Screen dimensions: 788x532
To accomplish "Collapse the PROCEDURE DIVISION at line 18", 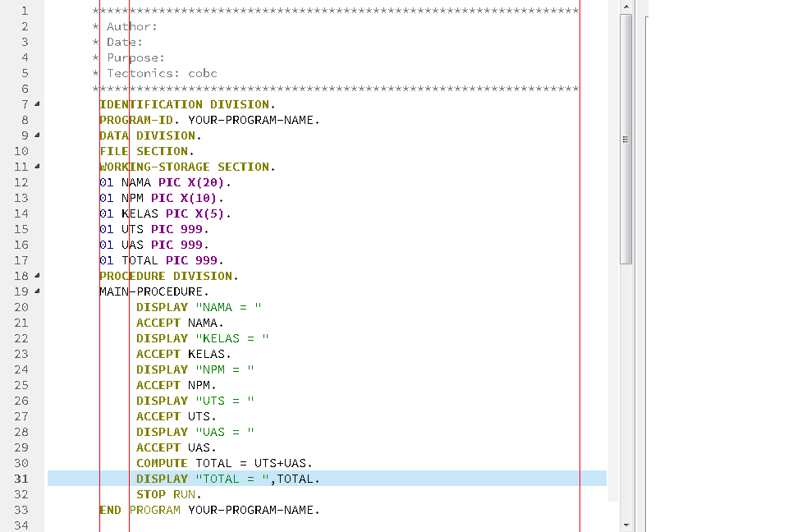I will [36, 276].
